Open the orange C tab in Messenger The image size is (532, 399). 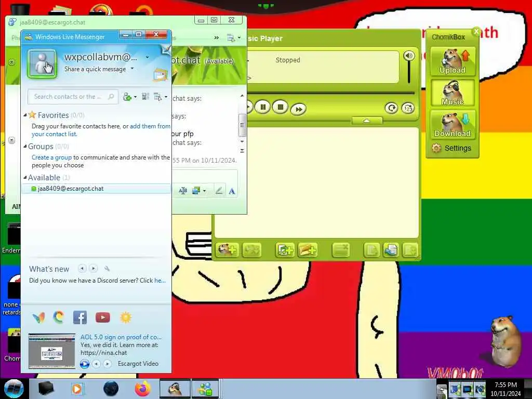(x=59, y=317)
